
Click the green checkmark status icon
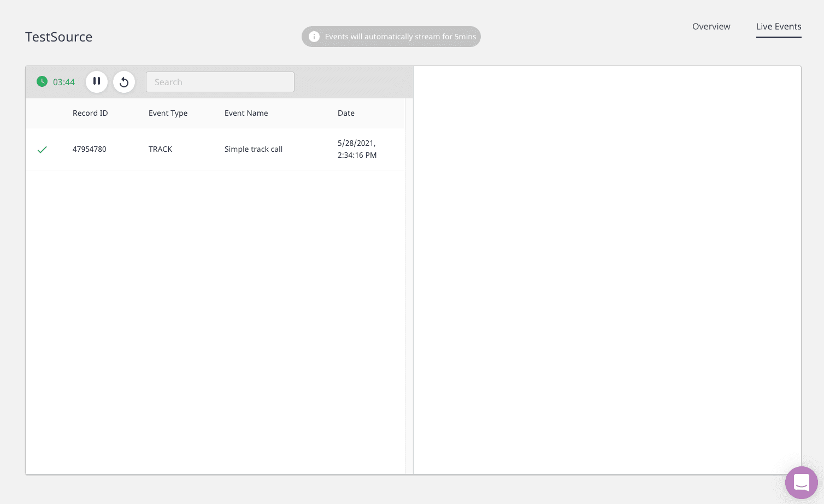[42, 149]
